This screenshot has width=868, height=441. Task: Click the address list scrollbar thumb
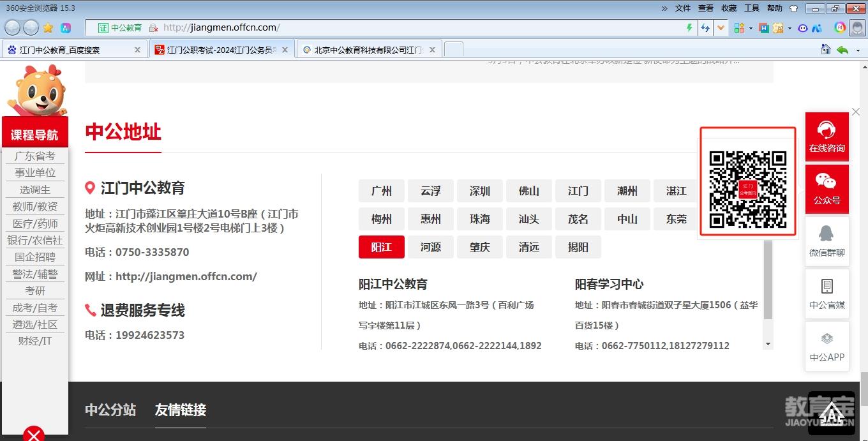coord(768,280)
